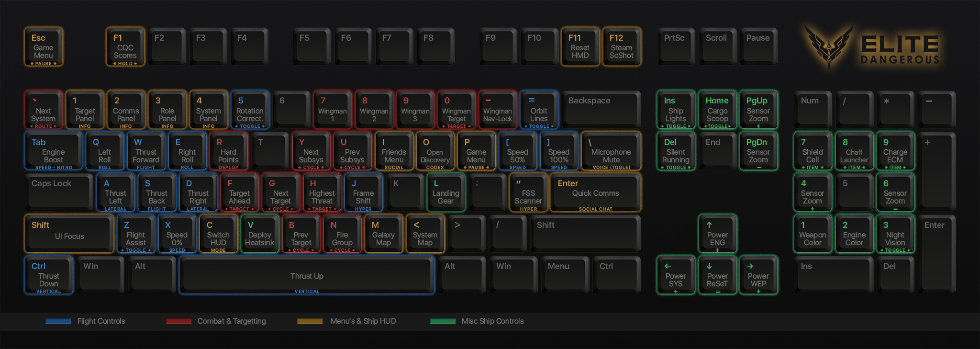The height and width of the screenshot is (349, 980).
Task: Click the Deploy Heatsink V key
Action: click(259, 234)
